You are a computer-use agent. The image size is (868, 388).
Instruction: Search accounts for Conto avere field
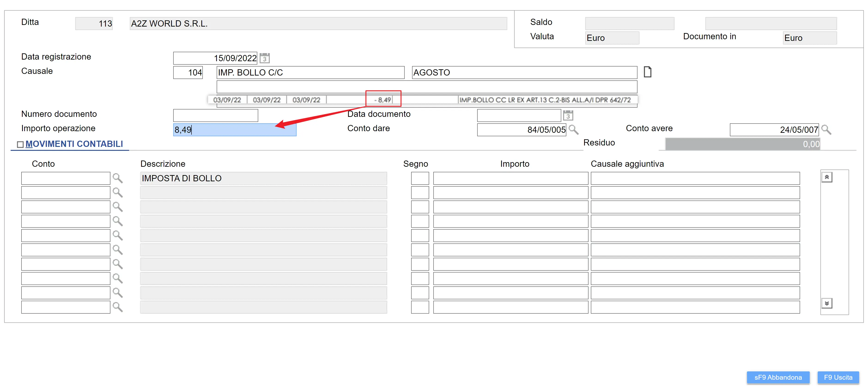click(826, 130)
